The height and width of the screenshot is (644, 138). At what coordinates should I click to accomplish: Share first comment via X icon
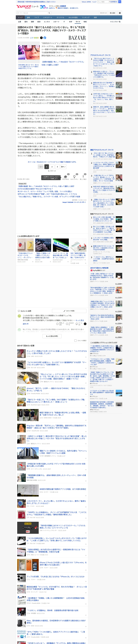(85, 324)
